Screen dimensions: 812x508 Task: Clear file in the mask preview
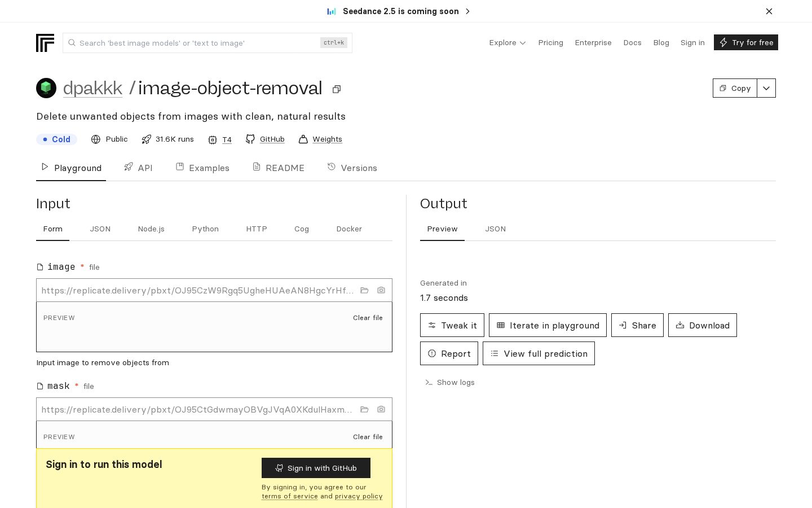pos(368,437)
